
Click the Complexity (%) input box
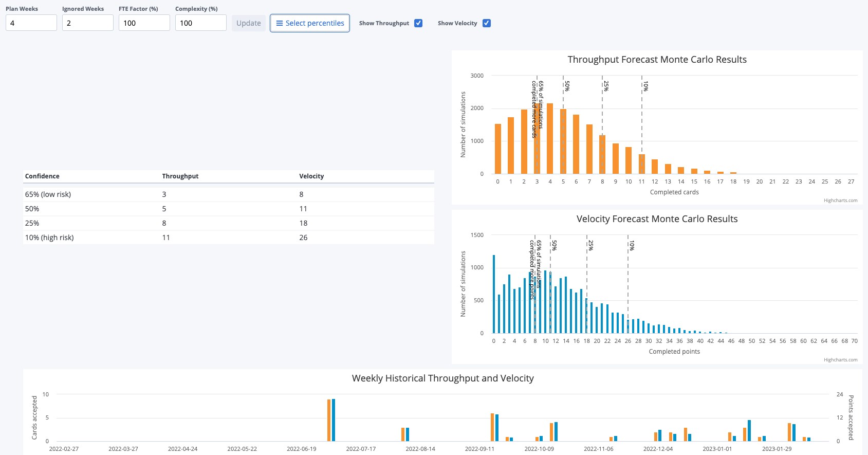pyautogui.click(x=201, y=23)
